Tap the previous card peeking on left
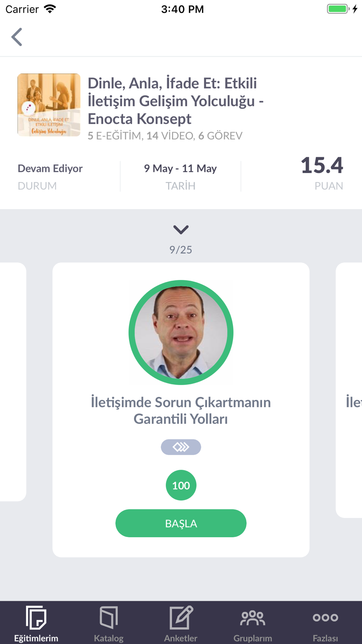This screenshot has height=644, width=362. click(13, 382)
